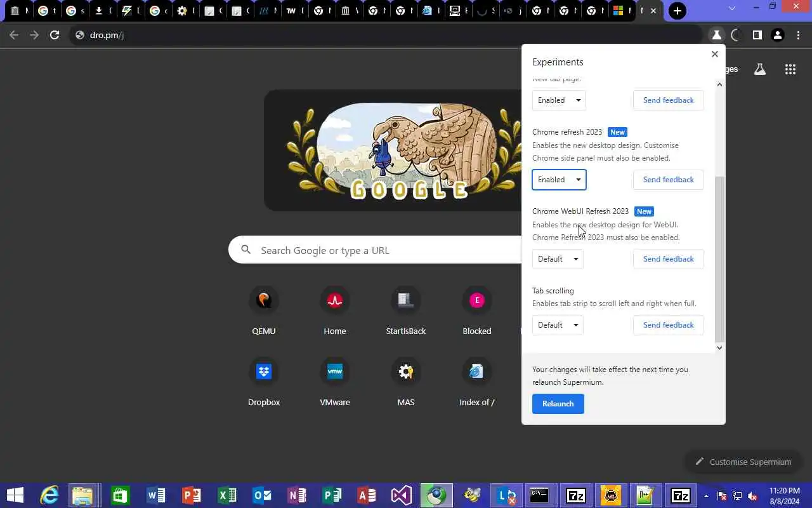Launch Excel from the taskbar
This screenshot has width=812, height=508.
point(226,495)
